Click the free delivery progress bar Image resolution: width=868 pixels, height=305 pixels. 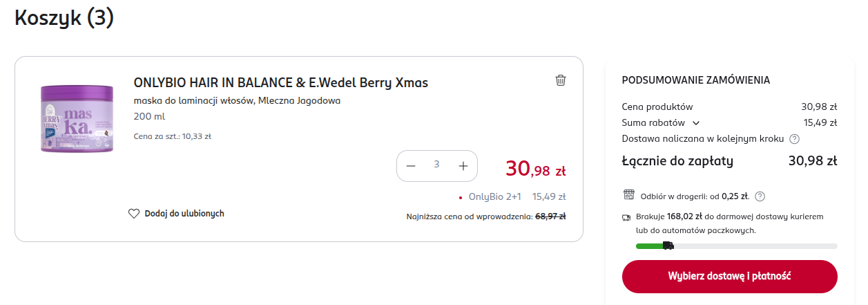pyautogui.click(x=736, y=246)
